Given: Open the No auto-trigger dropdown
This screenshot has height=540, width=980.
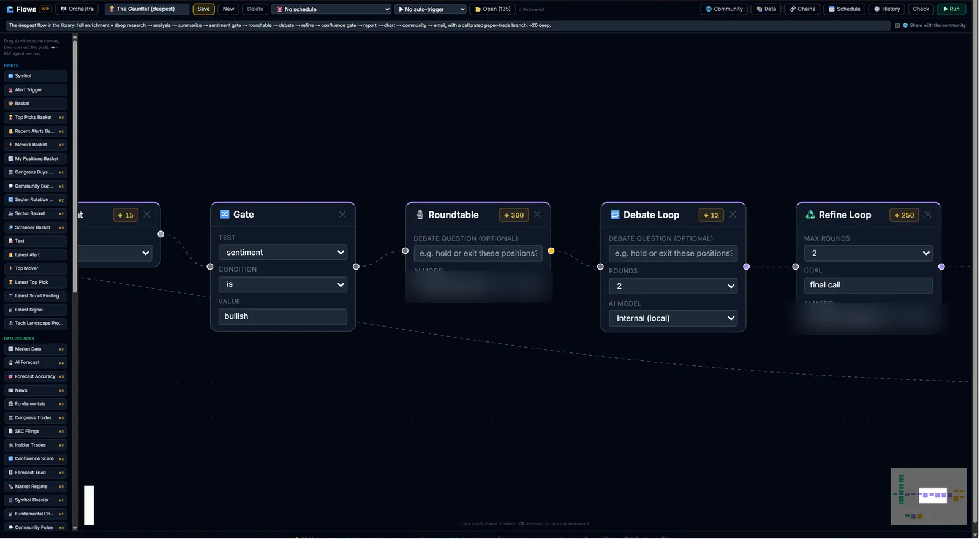Looking at the screenshot, I should click(431, 9).
